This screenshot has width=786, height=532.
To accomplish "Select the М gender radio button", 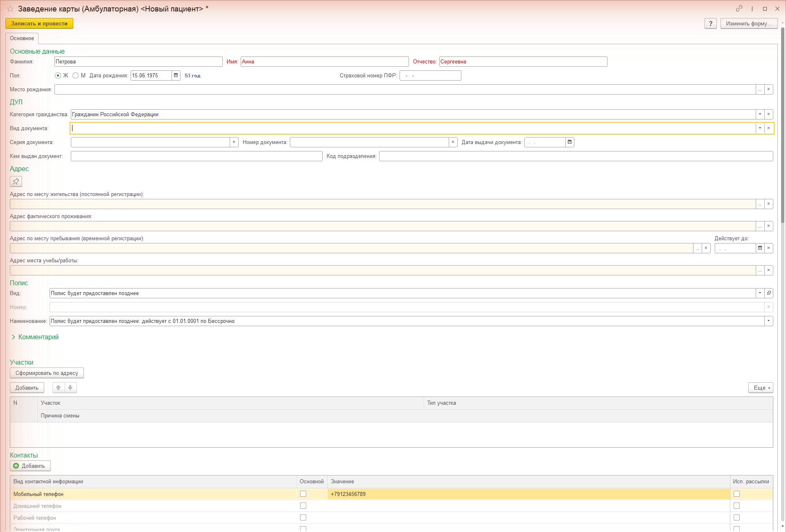I will click(x=75, y=75).
